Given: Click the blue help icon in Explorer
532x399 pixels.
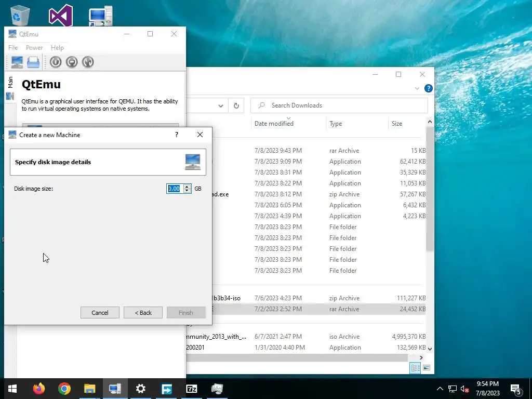Looking at the screenshot, I should coord(429,88).
